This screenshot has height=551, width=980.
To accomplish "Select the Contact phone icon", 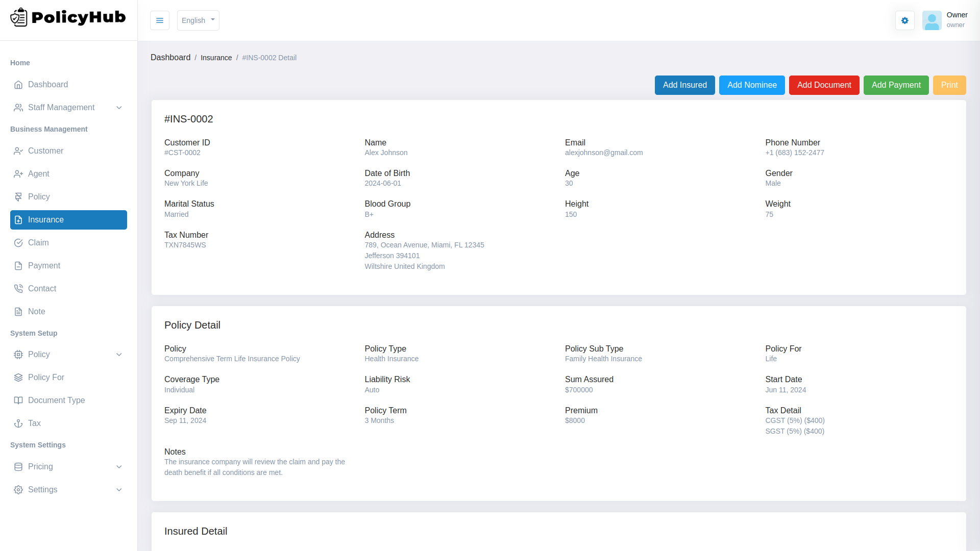I will [18, 288].
